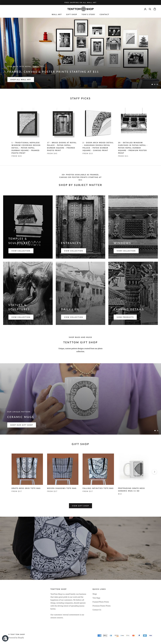Screen dimensions: 161x644
Task: Click the Visa payment icon
Action: 150,635
